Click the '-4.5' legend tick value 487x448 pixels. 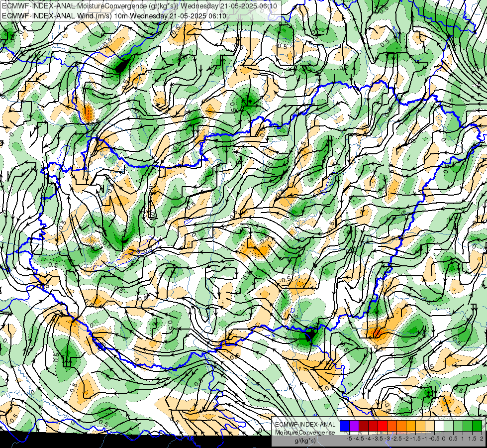pyautogui.click(x=358, y=439)
